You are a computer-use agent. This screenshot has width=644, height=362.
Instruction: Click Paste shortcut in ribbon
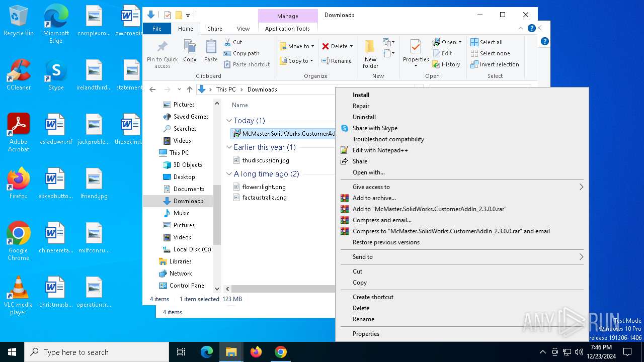[x=247, y=64]
